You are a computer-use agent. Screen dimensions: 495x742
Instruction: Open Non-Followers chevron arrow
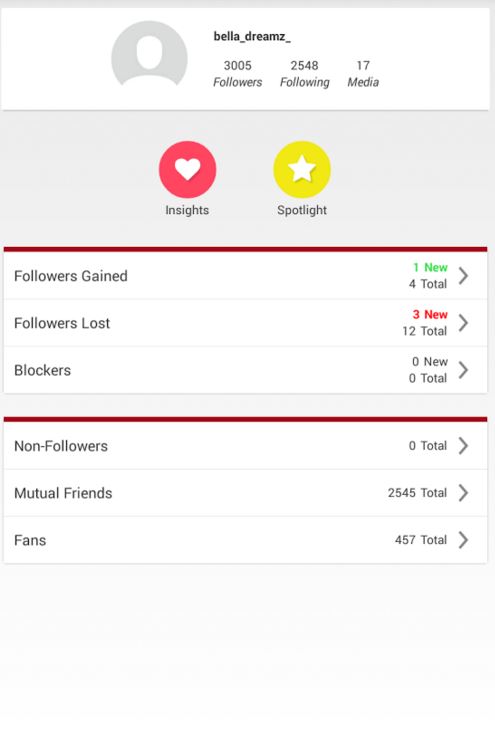[463, 445]
